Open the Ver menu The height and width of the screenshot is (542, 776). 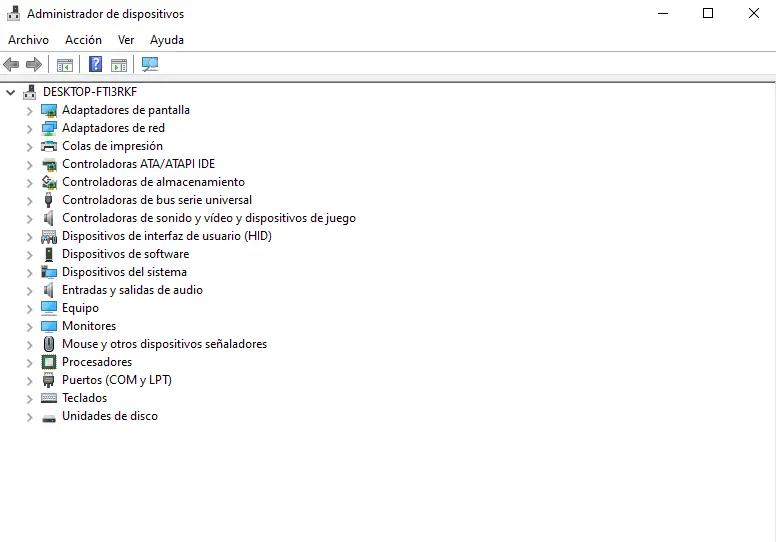[x=126, y=40]
